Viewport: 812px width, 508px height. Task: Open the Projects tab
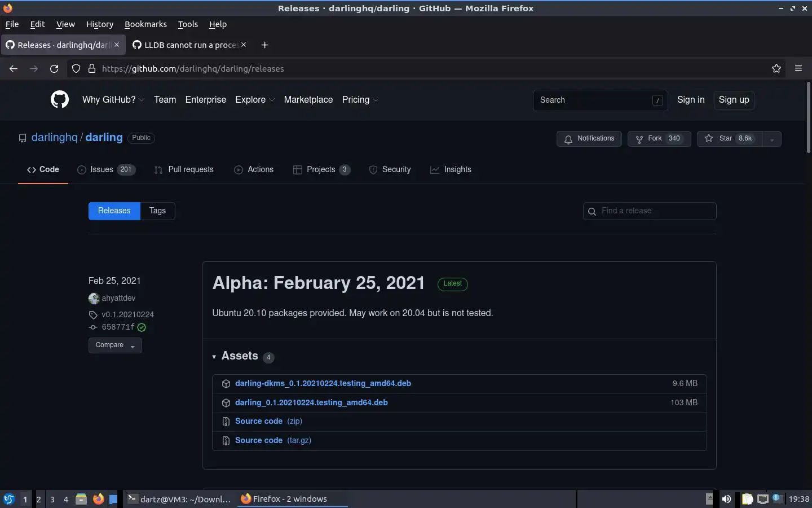[x=322, y=169]
